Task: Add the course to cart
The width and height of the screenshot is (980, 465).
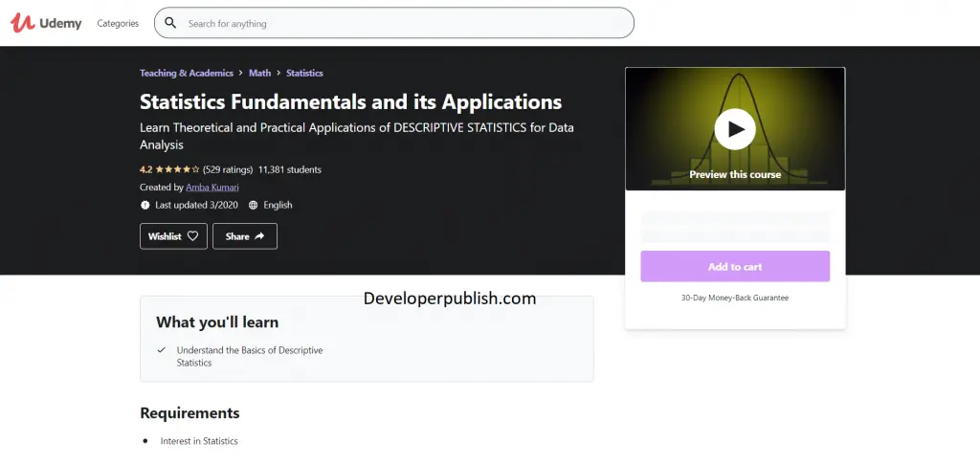Action: 735,266
